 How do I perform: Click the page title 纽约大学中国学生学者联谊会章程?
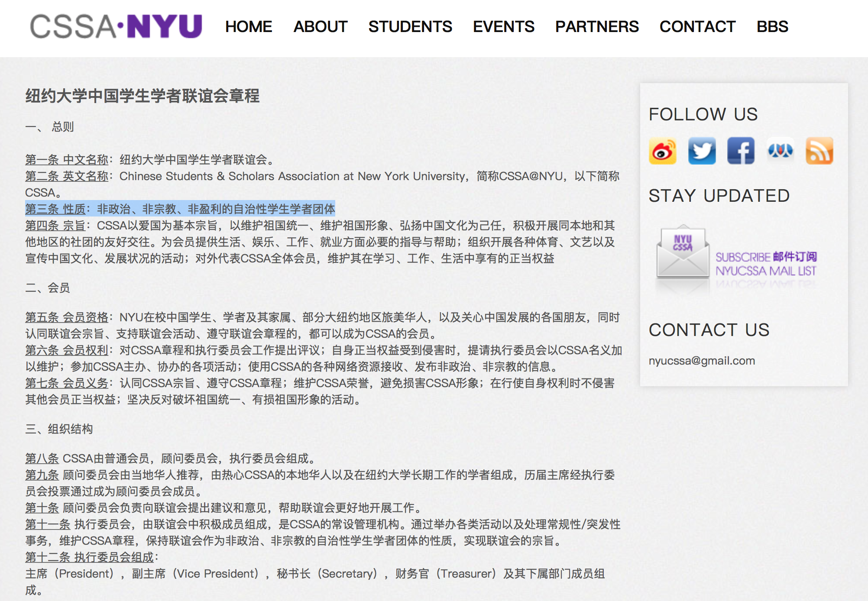[143, 96]
